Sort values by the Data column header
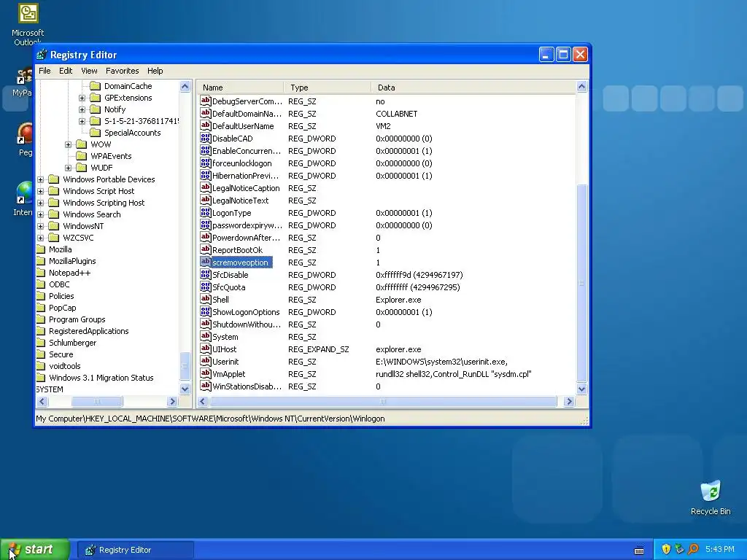The height and width of the screenshot is (560, 747). pyautogui.click(x=473, y=87)
